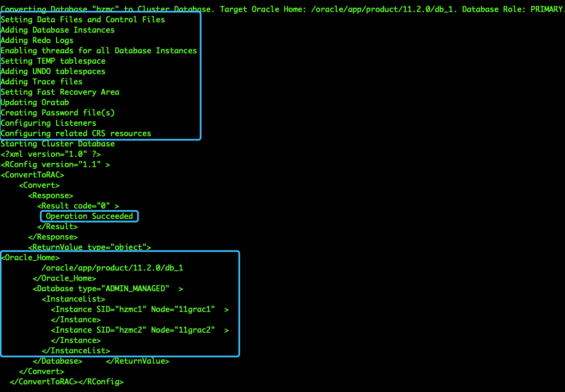Click the 'Adding Trace files' line
The width and height of the screenshot is (565, 392).
tap(41, 82)
